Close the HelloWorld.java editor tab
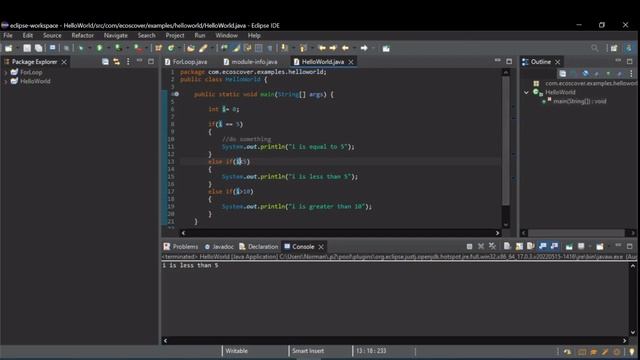The image size is (640, 360). (351, 62)
